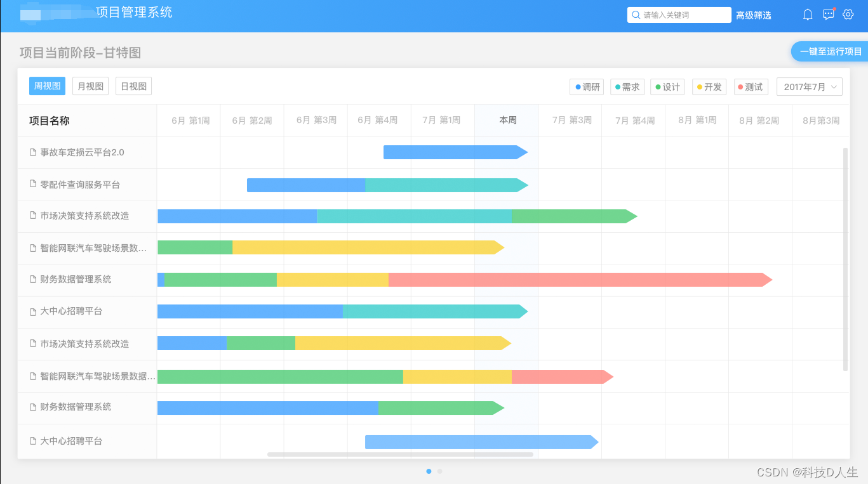Select the first pagination dot
Image resolution: width=868 pixels, height=484 pixels.
429,471
